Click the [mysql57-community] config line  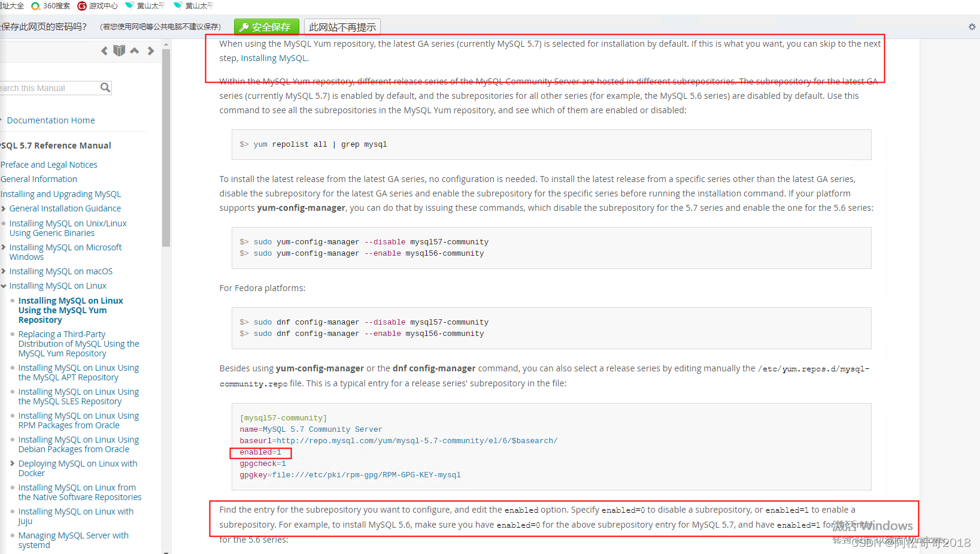click(283, 418)
